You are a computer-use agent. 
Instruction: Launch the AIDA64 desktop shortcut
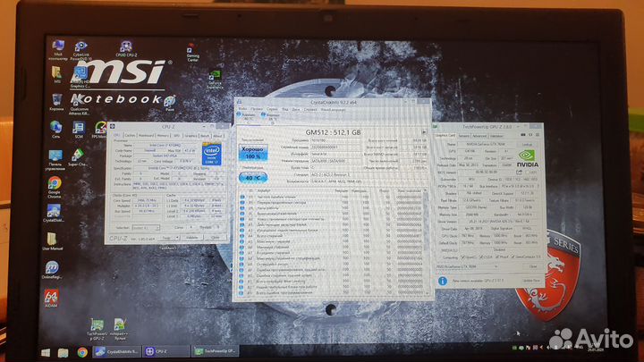click(51, 299)
